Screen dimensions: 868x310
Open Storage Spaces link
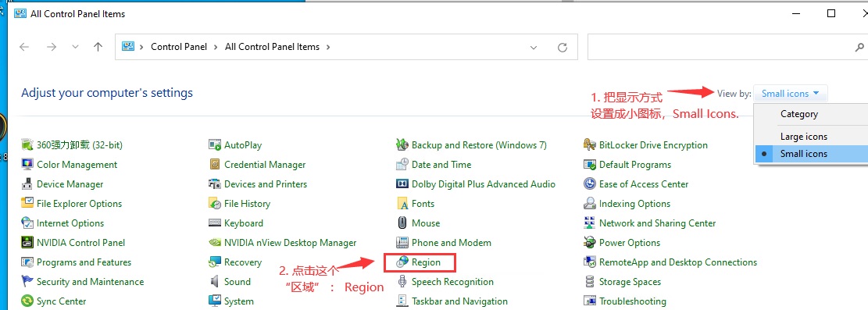click(630, 281)
